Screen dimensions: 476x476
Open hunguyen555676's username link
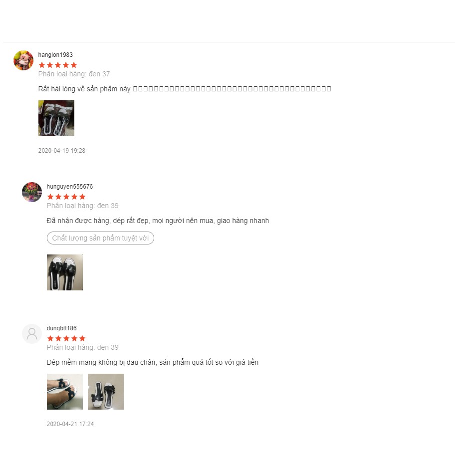(69, 187)
